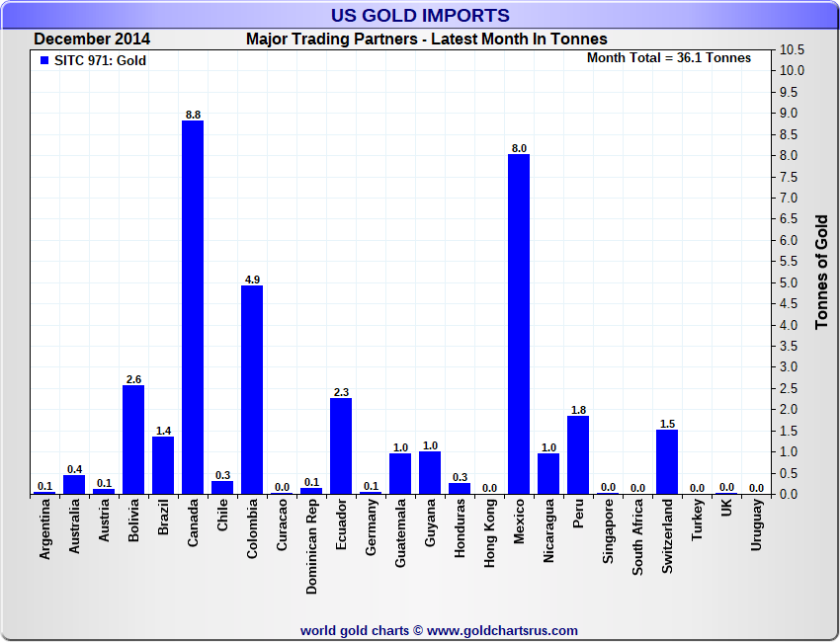The width and height of the screenshot is (840, 642).
Task: Click the December 2014 date label
Action: (x=92, y=40)
